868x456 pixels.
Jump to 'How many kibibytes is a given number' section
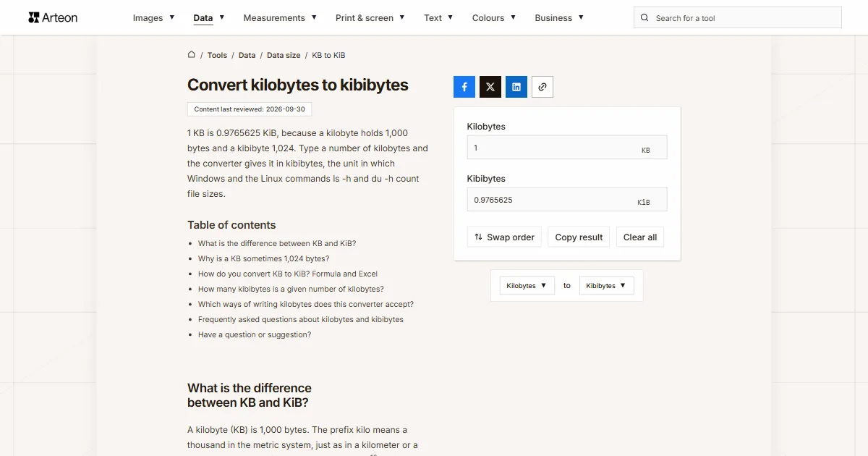click(x=291, y=290)
